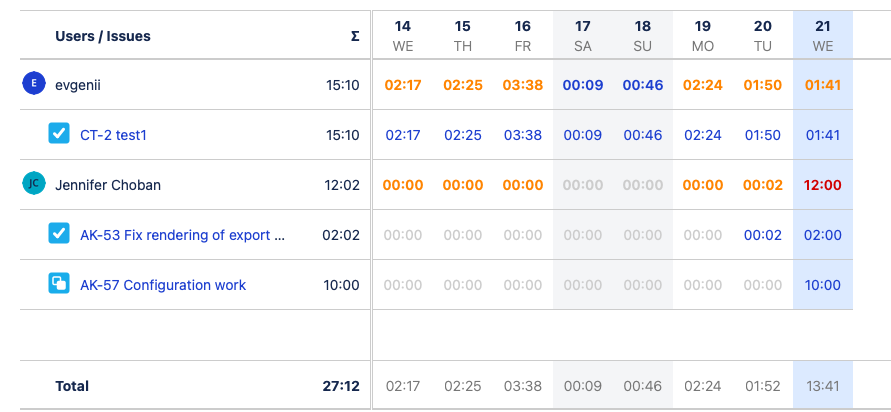Click evgenii's user avatar icon
The width and height of the screenshot is (891, 412).
(x=34, y=84)
